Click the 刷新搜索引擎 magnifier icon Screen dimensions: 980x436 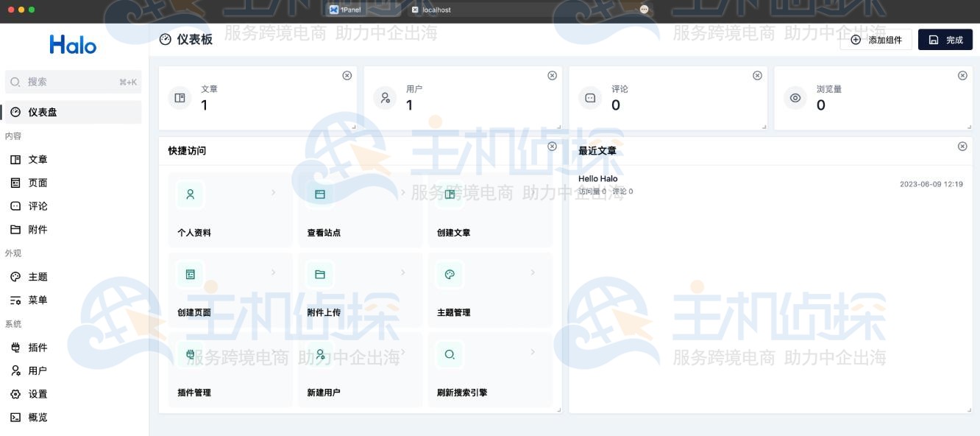(x=450, y=354)
